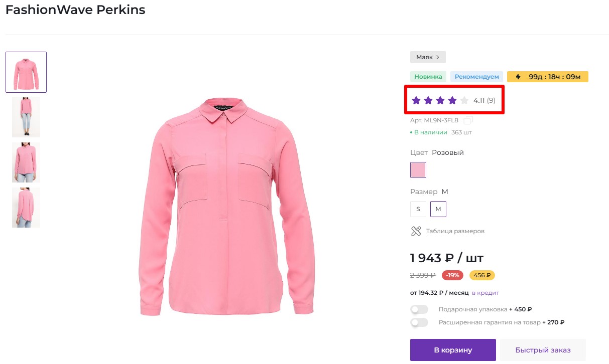Click the Новинка badge
The width and height of the screenshot is (609, 364).
tap(428, 76)
